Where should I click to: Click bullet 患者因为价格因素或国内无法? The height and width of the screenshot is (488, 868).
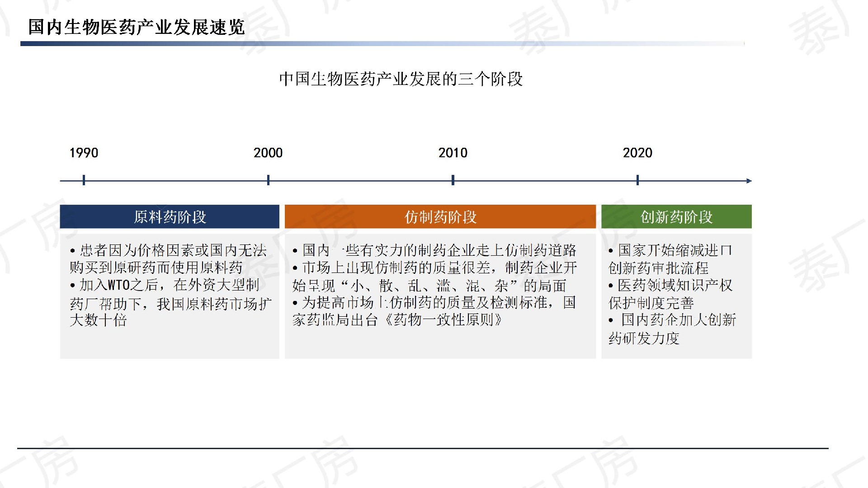coord(168,250)
